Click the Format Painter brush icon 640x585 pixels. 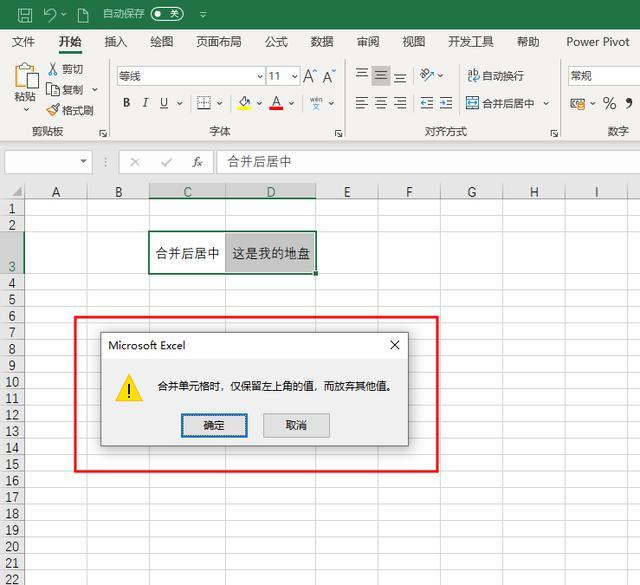click(53, 110)
